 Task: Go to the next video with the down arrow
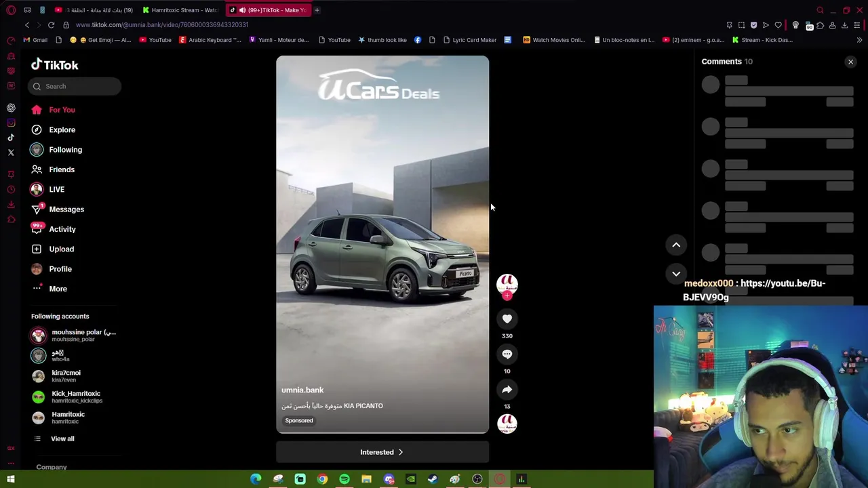tap(676, 273)
